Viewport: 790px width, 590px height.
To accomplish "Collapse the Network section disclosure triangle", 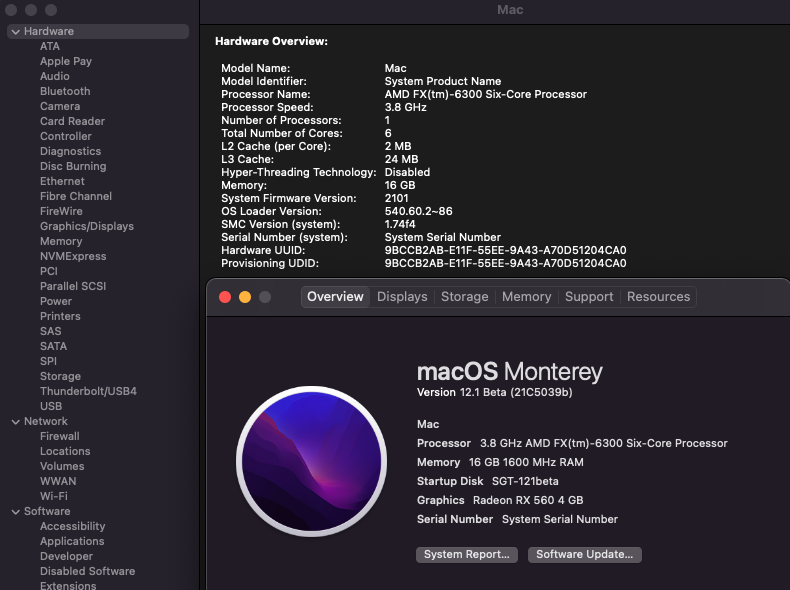I will tap(15, 422).
